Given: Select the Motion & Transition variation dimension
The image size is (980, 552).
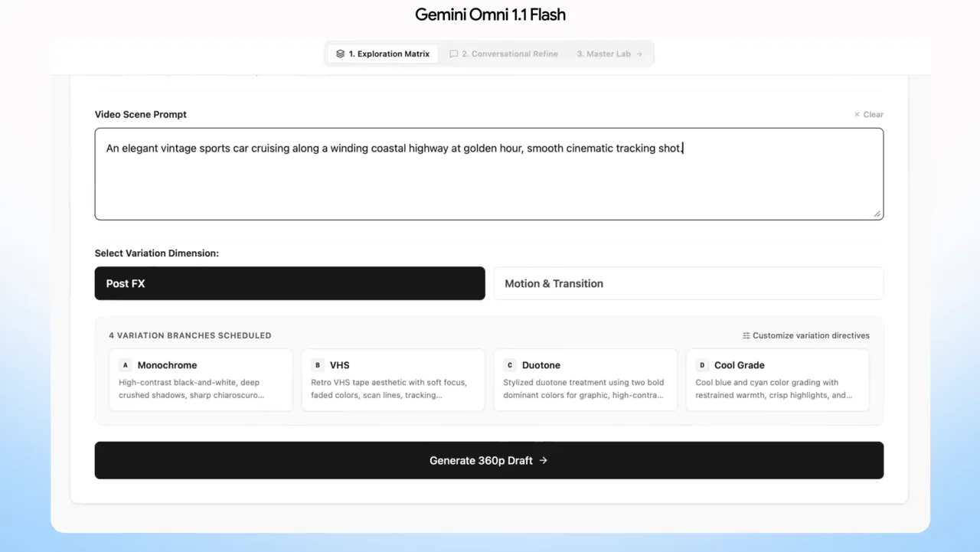Looking at the screenshot, I should click(x=688, y=283).
